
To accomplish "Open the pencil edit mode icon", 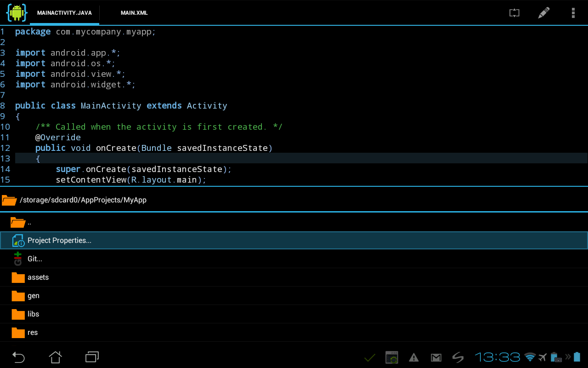I will [543, 13].
